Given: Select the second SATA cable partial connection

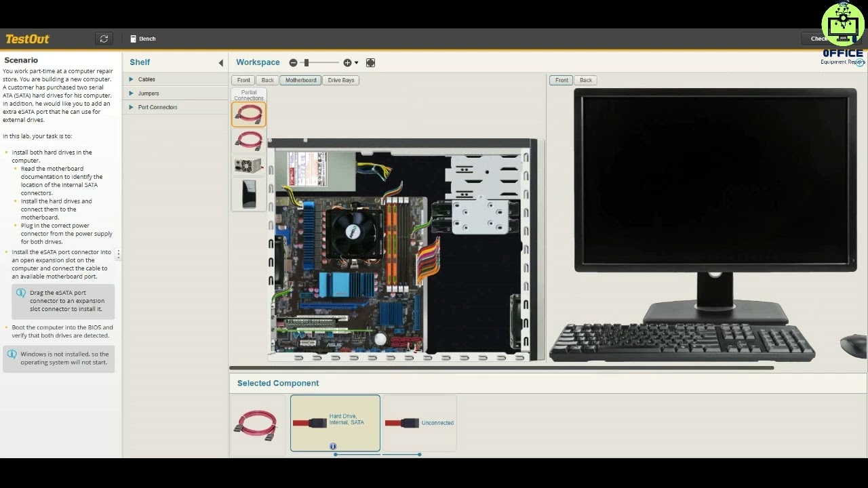Looking at the screenshot, I should pos(249,140).
